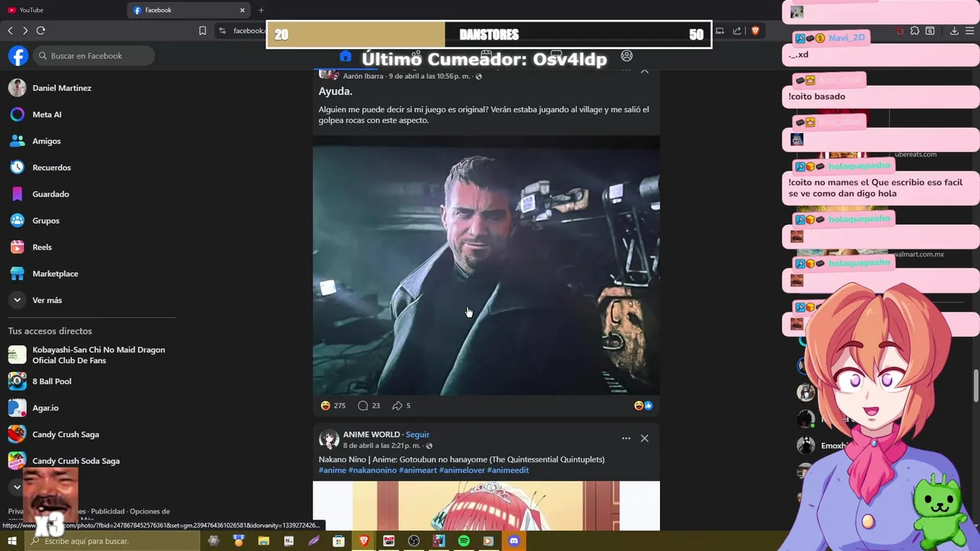
Task: Open the Resident Evil post image
Action: [x=486, y=266]
